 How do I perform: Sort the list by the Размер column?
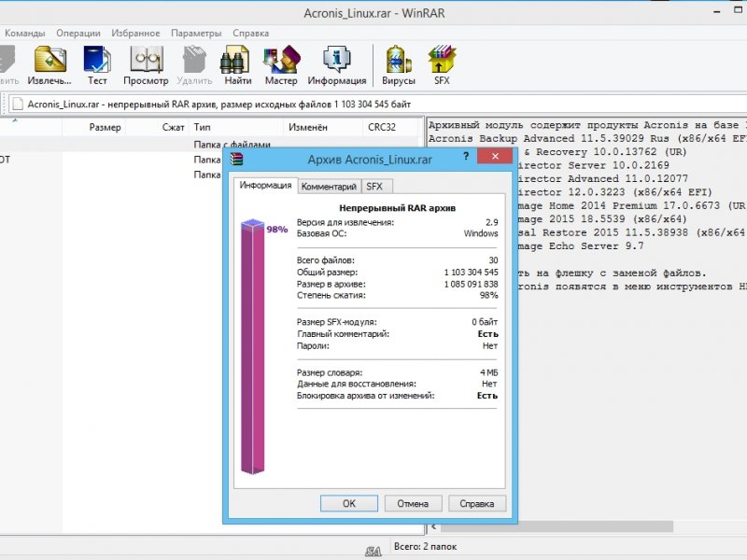click(x=94, y=127)
